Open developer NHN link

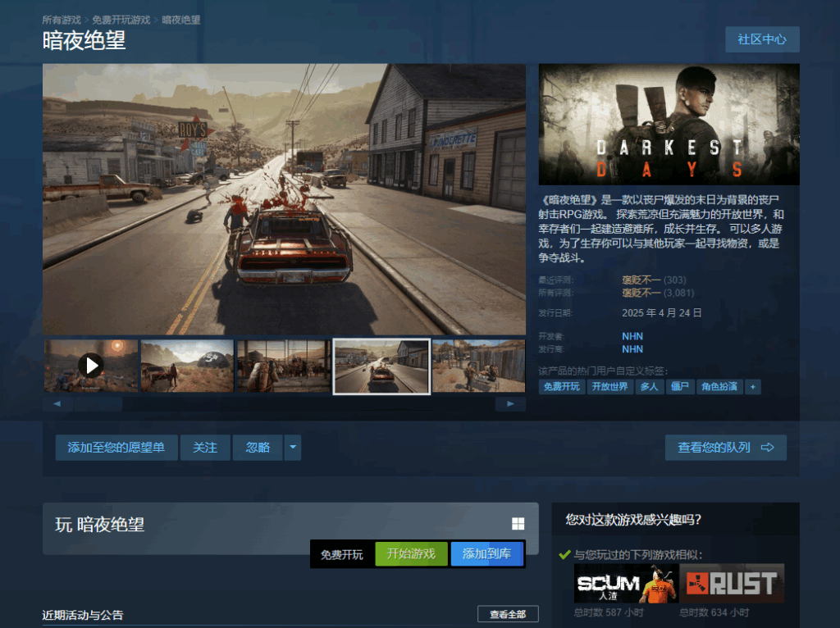click(x=632, y=336)
